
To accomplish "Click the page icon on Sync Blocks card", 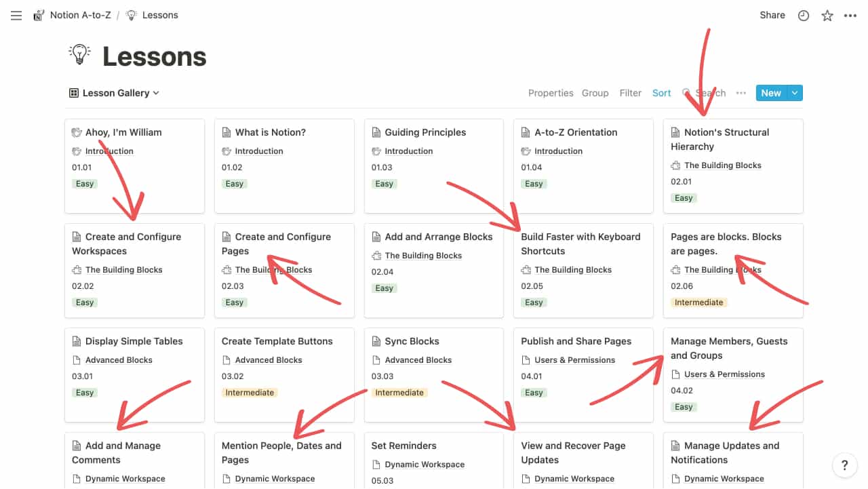I will (x=376, y=341).
